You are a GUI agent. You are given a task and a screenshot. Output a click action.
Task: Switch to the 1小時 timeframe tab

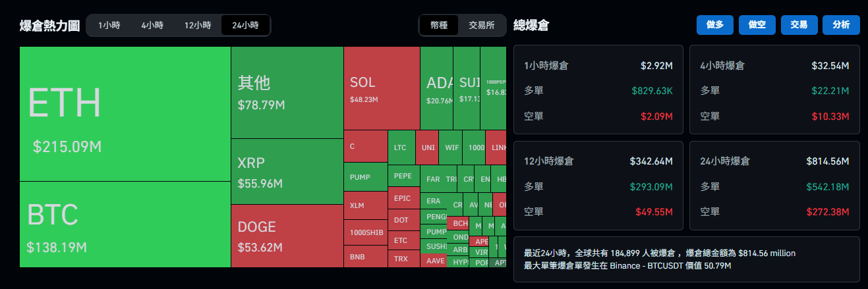(109, 26)
